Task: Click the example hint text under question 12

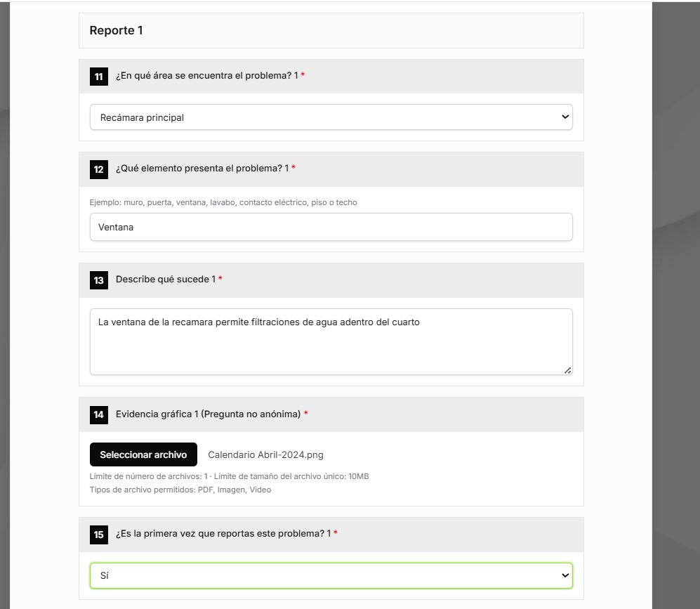Action: coord(223,202)
